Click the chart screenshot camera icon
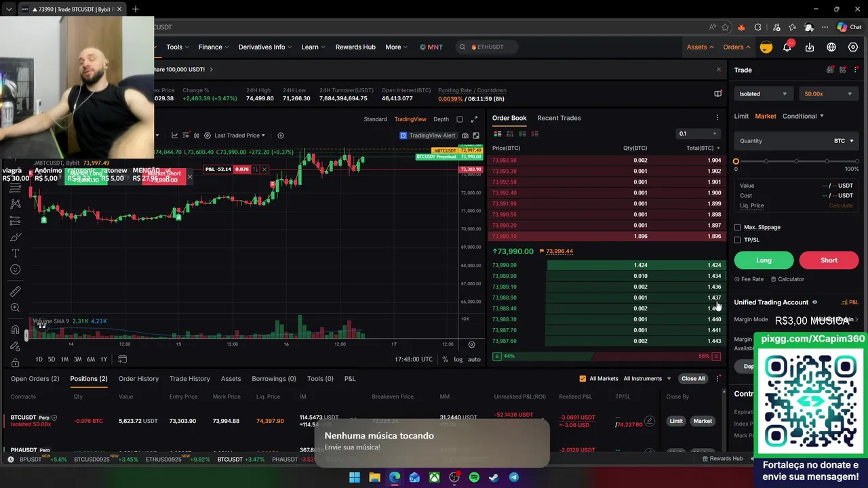This screenshot has width=868, height=488. pyautogui.click(x=465, y=136)
